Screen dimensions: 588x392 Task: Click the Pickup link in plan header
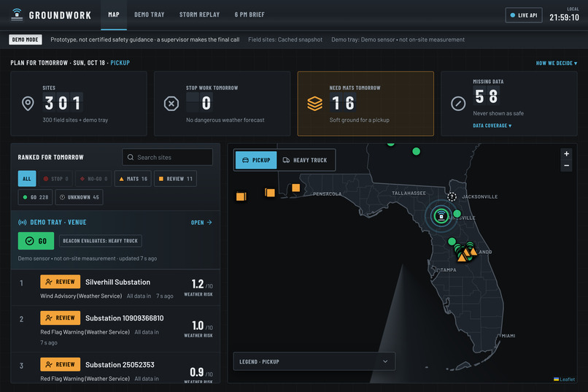pos(120,63)
